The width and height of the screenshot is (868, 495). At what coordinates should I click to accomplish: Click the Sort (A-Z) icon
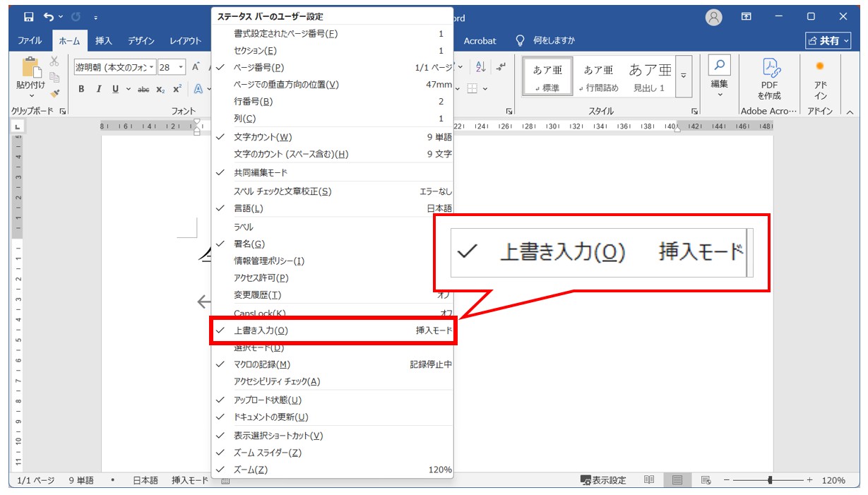coord(481,67)
